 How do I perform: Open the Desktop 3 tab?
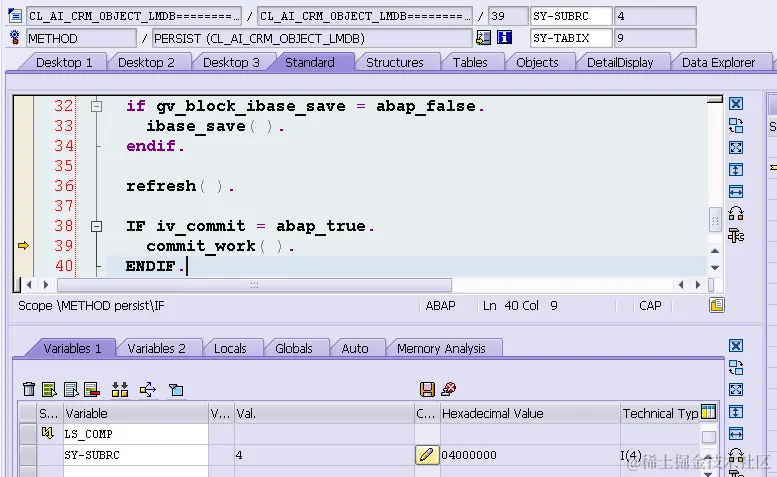coord(231,63)
